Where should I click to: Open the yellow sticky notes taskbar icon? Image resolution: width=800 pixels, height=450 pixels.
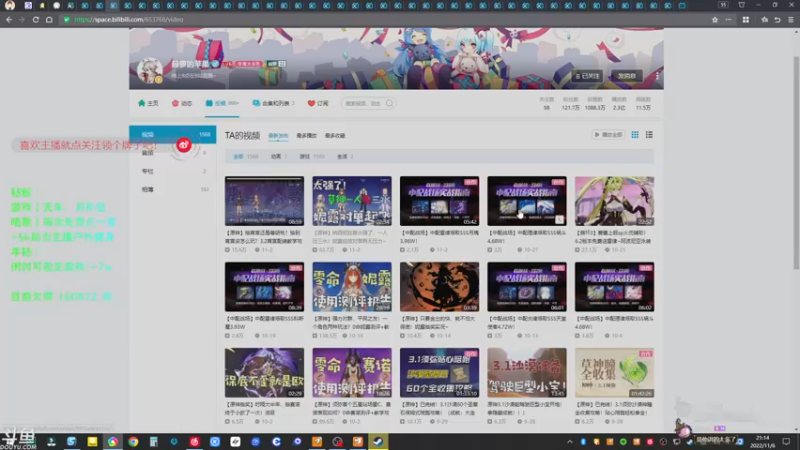92,442
